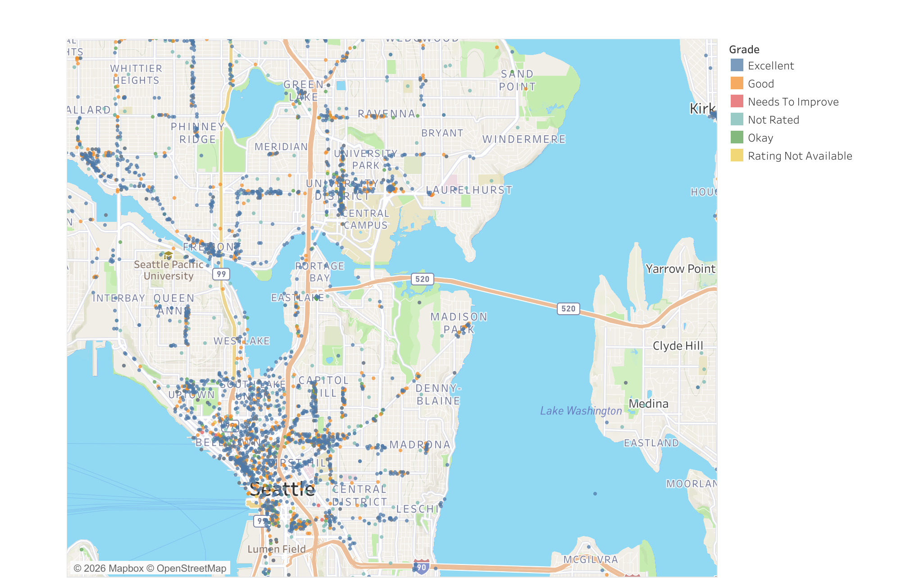
Task: Click the Medina city label
Action: pyautogui.click(x=648, y=404)
